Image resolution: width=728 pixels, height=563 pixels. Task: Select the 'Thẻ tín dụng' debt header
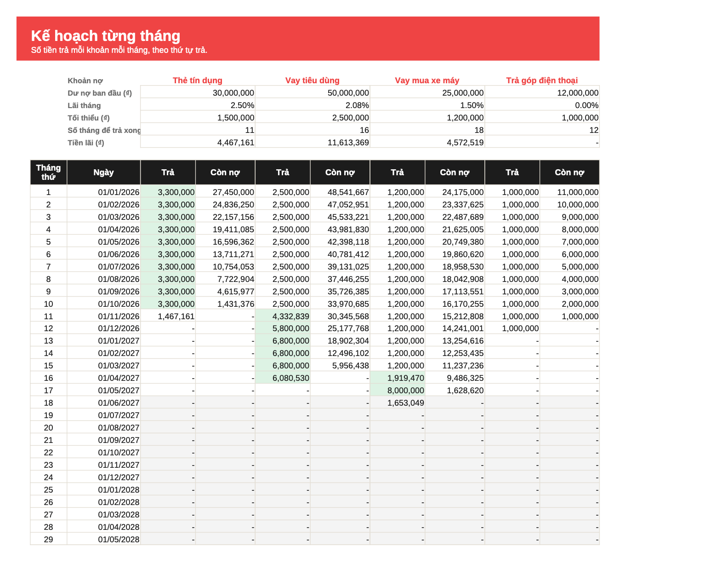pyautogui.click(x=198, y=80)
